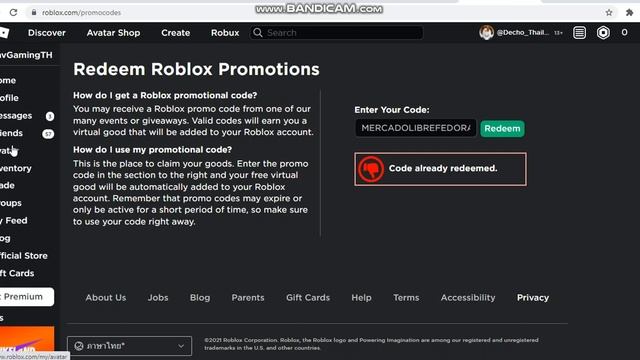
Task: Click the green Redeem button
Action: pos(502,129)
